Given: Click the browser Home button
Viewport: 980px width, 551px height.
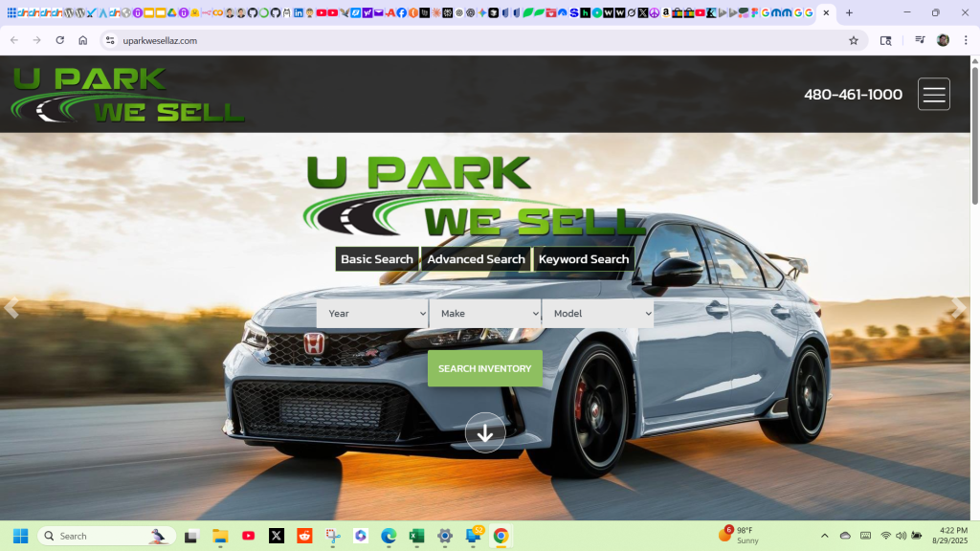Looking at the screenshot, I should [x=83, y=40].
